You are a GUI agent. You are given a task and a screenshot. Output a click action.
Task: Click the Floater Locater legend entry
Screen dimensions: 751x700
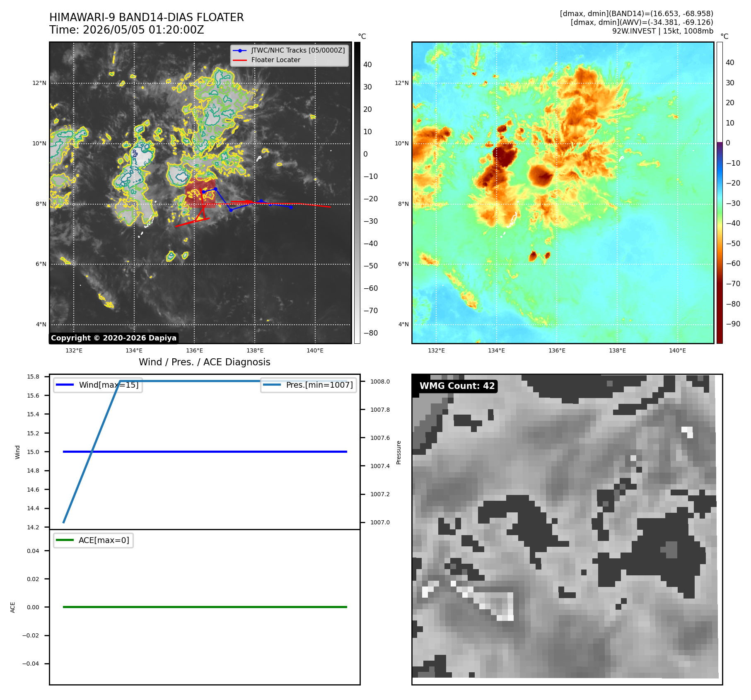(x=267, y=60)
